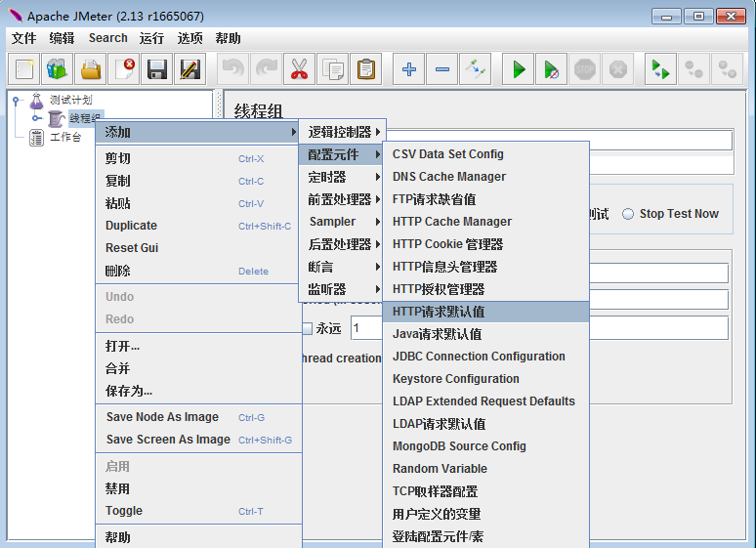Viewport: 756px width, 548px height.
Task: Select the Stop Test Now radio button
Action: (628, 214)
